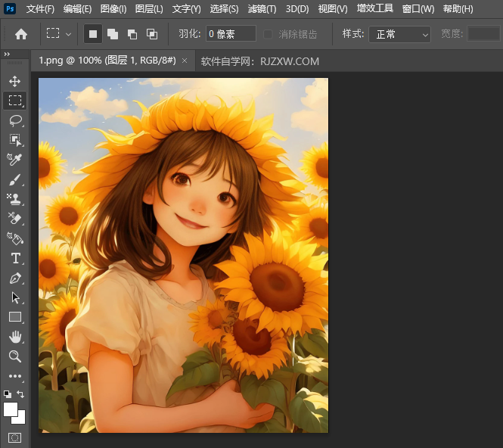Image resolution: width=503 pixels, height=448 pixels.
Task: Select the Horizontal Type tool
Action: click(x=15, y=259)
